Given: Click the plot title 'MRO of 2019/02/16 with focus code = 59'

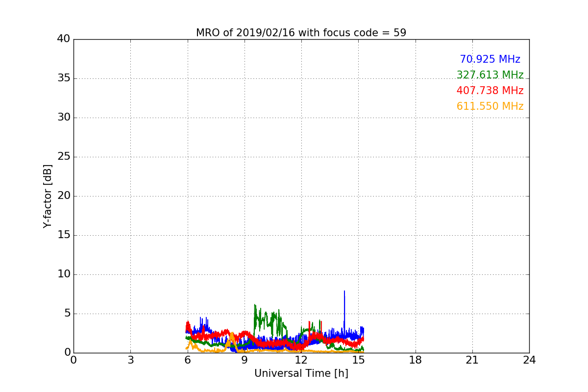Looking at the screenshot, I should click(x=301, y=33).
